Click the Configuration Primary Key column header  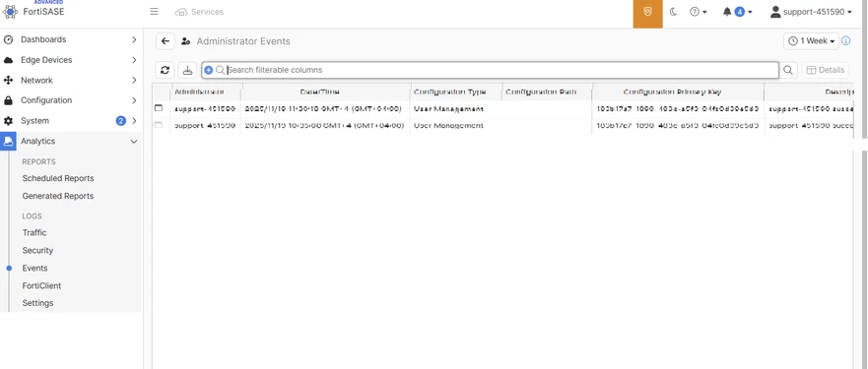click(672, 92)
